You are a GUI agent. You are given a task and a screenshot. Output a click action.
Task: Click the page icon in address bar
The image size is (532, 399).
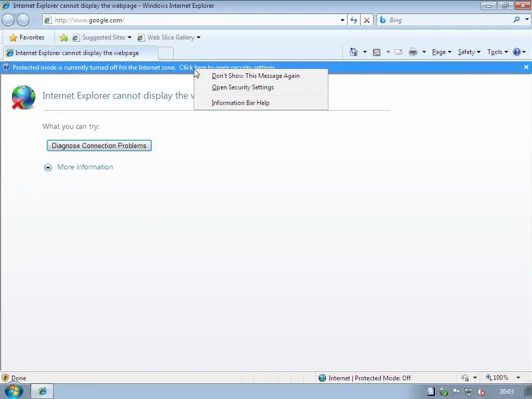[48, 20]
